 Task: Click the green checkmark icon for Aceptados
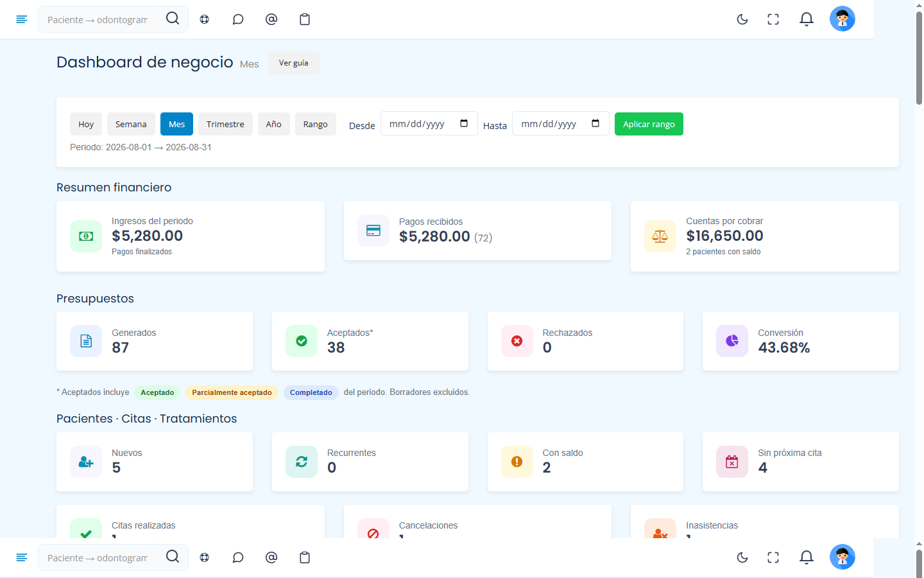tap(302, 341)
